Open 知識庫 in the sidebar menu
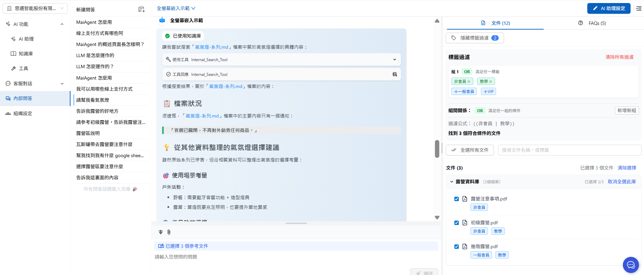This screenshot has width=644, height=275. (x=26, y=54)
